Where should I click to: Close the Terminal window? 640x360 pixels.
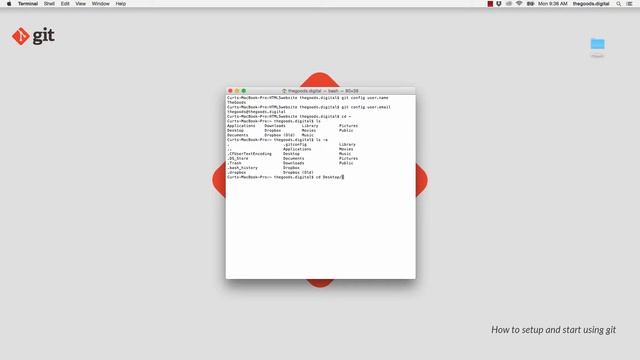(230, 91)
